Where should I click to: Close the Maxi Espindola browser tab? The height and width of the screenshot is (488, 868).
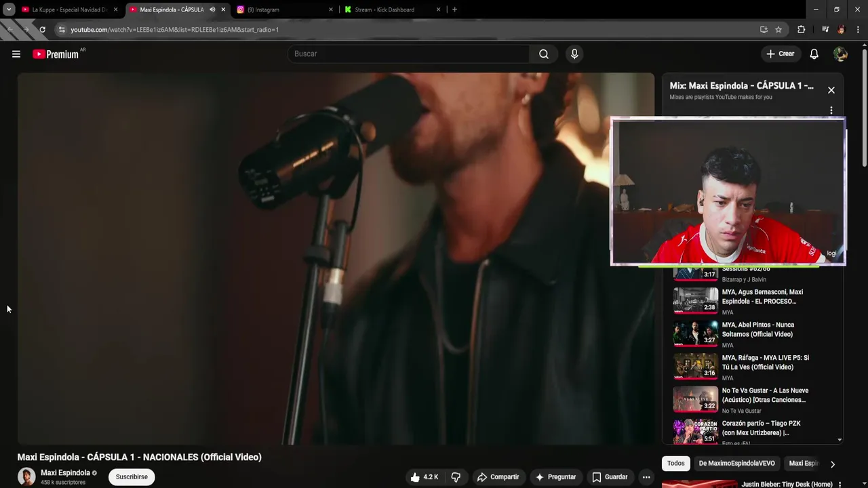(x=223, y=9)
